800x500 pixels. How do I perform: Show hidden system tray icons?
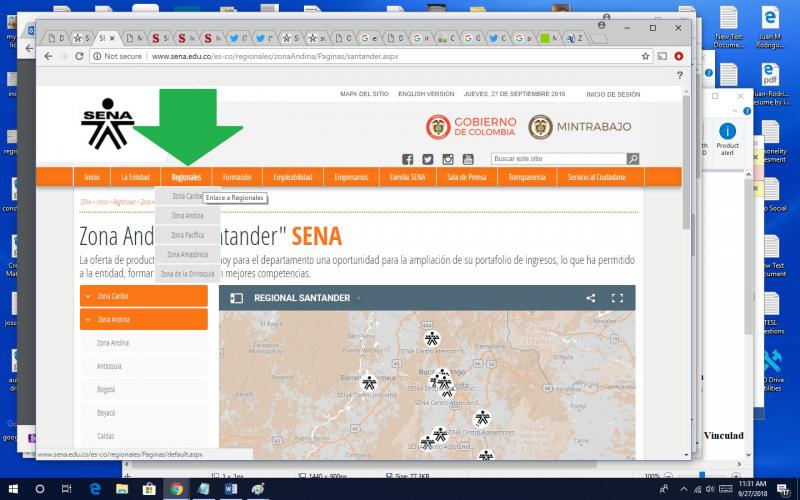683,489
